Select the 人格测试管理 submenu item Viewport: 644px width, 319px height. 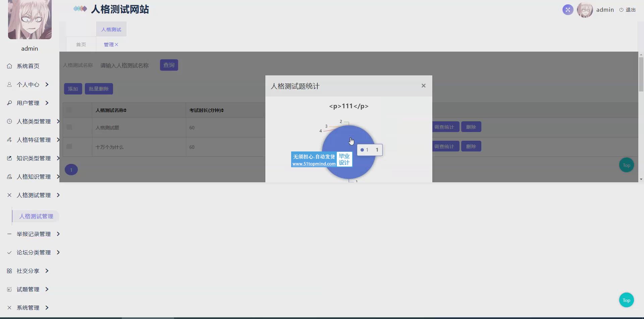pyautogui.click(x=36, y=216)
